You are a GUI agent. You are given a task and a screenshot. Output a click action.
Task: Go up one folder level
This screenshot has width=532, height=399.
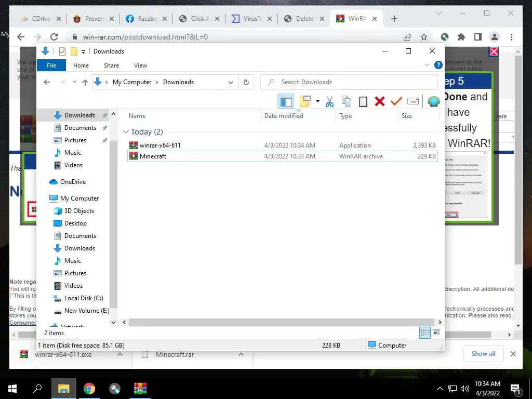tap(85, 82)
